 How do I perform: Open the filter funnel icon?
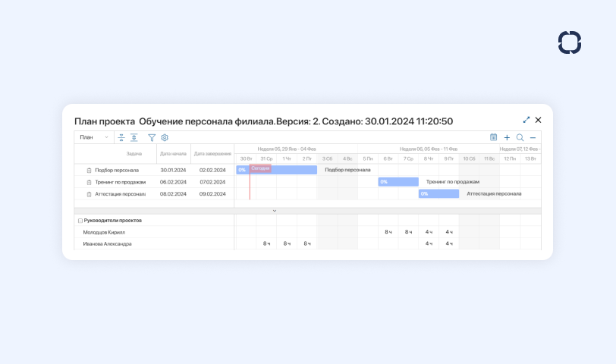(x=152, y=137)
